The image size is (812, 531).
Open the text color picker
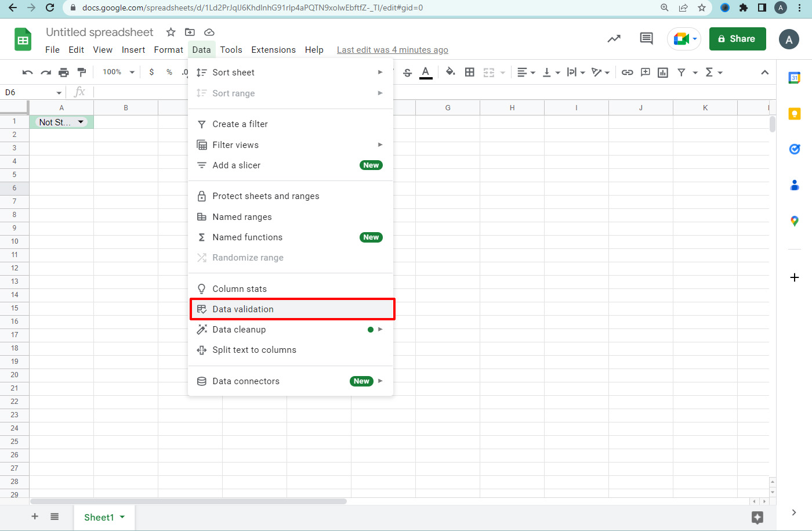click(x=426, y=73)
